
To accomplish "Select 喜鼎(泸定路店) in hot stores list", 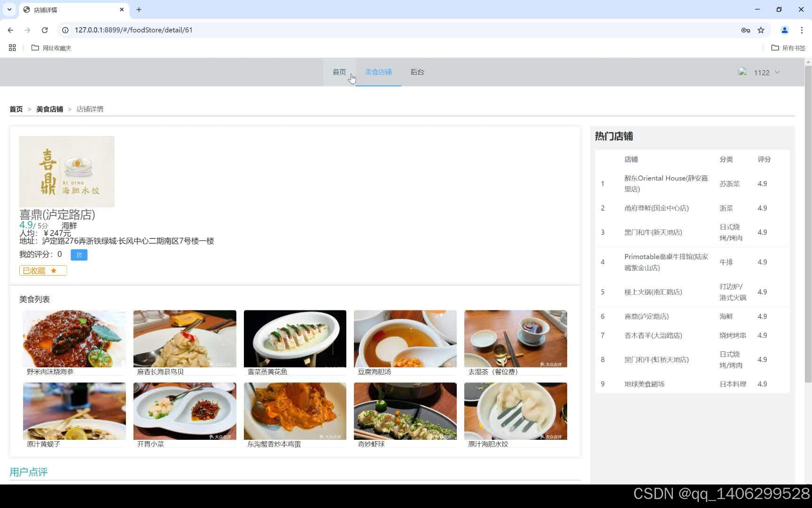I will click(647, 317).
